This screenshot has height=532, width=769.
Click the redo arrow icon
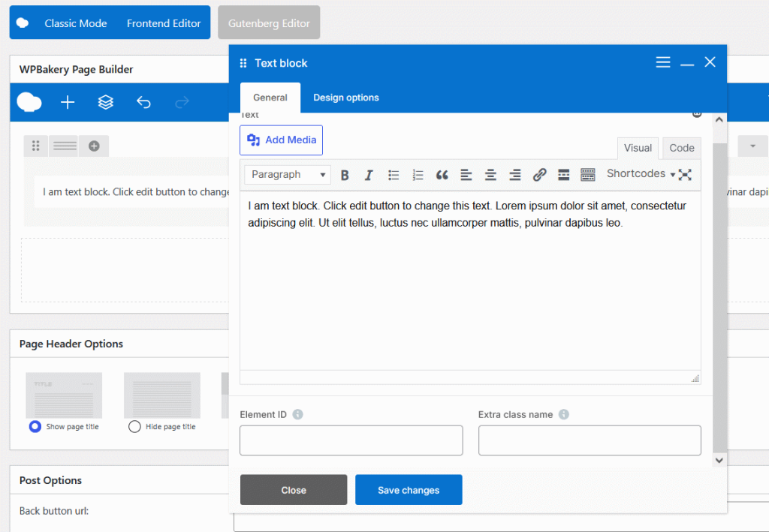pyautogui.click(x=182, y=102)
